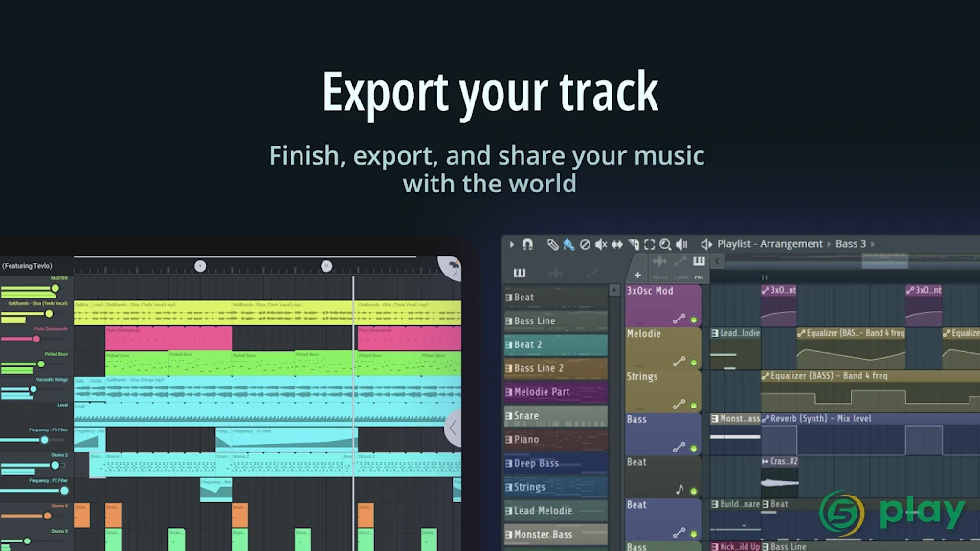This screenshot has width=980, height=551.
Task: Select Bass Line 2 pattern
Action: coord(556,368)
